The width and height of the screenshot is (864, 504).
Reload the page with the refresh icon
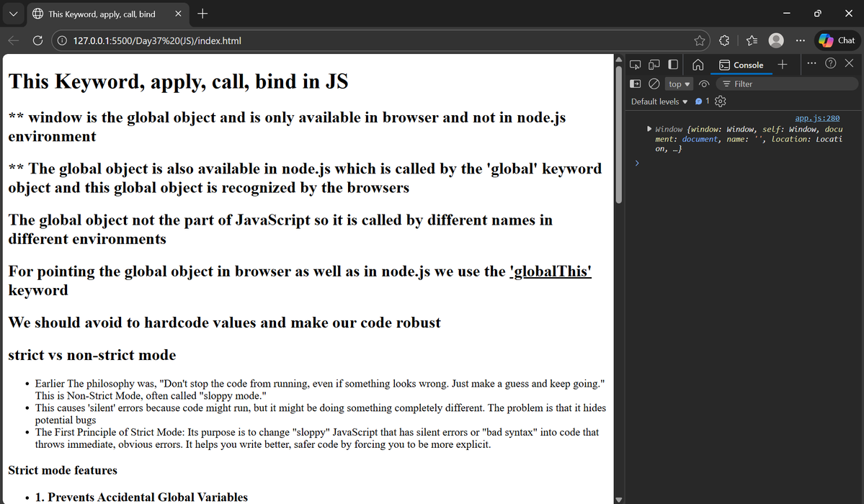(37, 40)
